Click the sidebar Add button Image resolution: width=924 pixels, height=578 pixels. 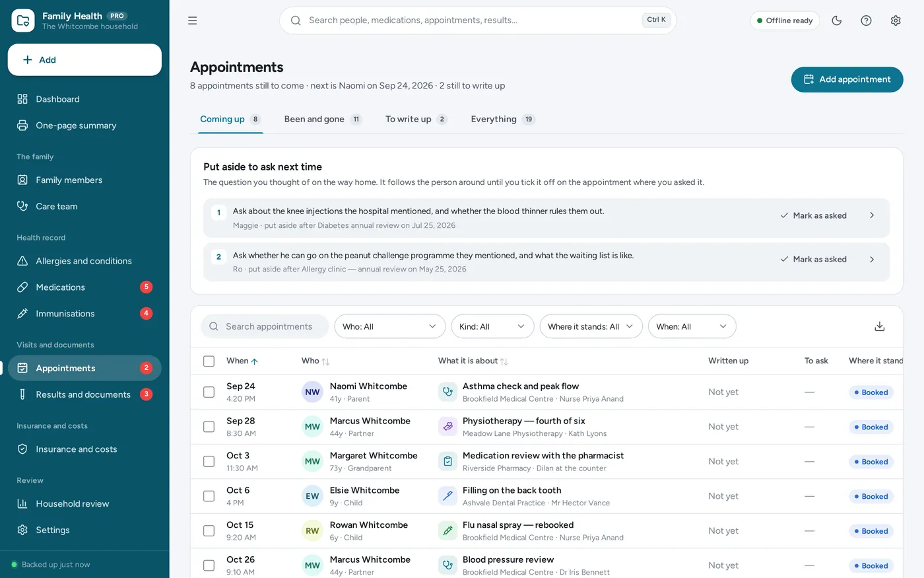(x=84, y=60)
